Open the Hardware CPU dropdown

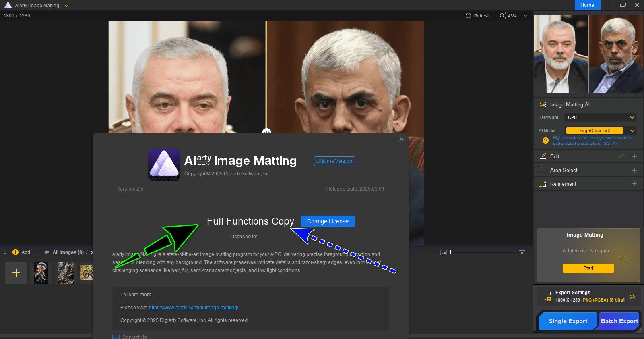pyautogui.click(x=601, y=117)
